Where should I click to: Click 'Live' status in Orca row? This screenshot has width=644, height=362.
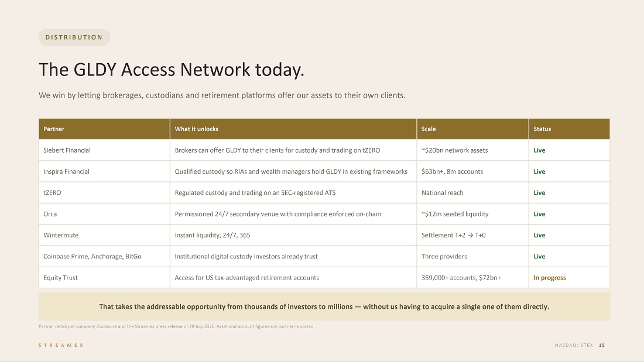pos(539,214)
